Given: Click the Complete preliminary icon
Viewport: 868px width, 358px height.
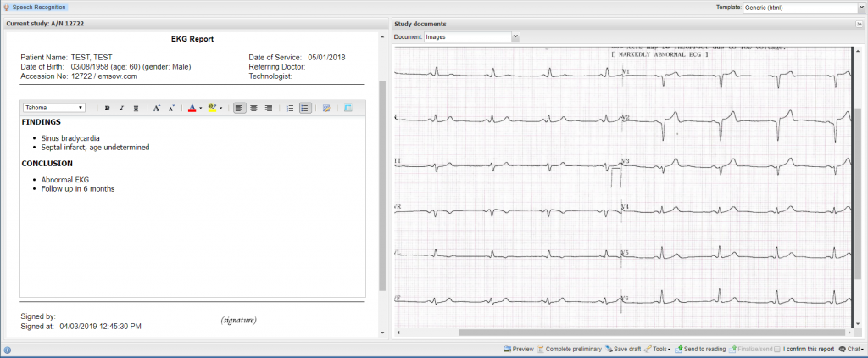Looking at the screenshot, I should (540, 350).
